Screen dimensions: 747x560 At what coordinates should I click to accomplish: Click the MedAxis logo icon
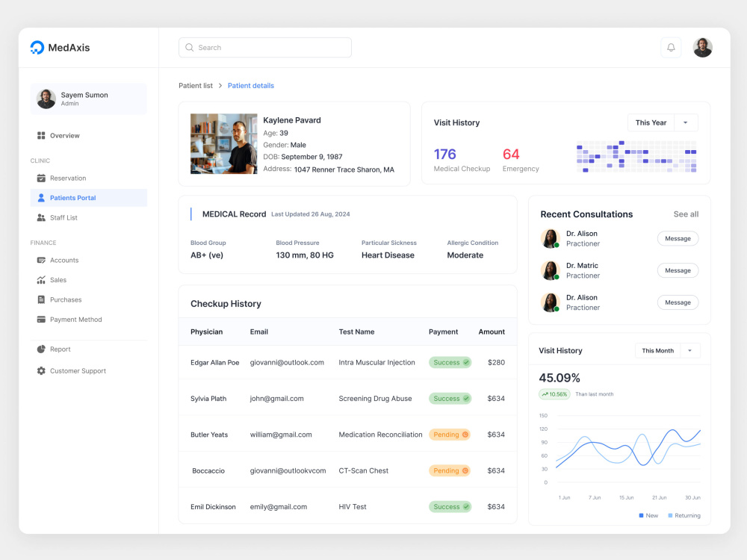(37, 47)
